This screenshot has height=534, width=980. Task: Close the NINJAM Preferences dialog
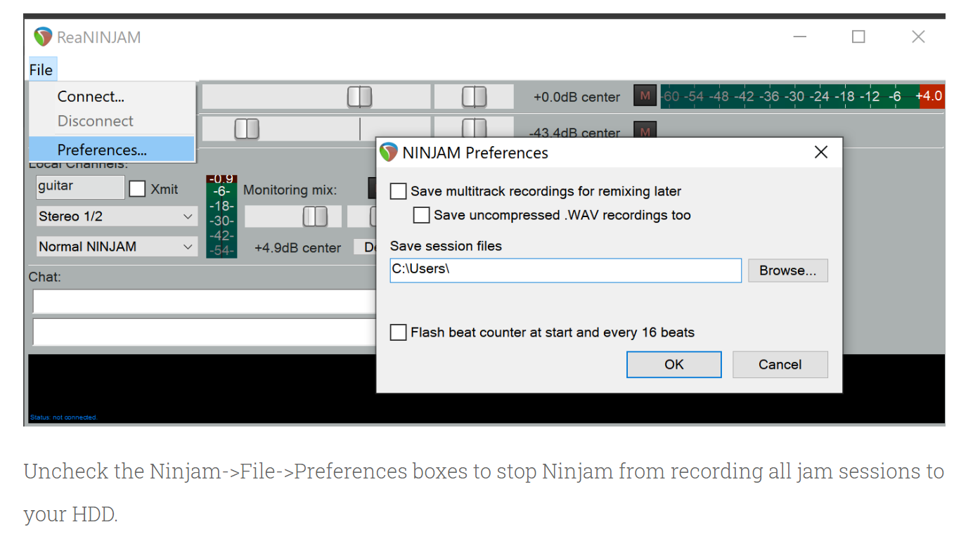point(820,152)
